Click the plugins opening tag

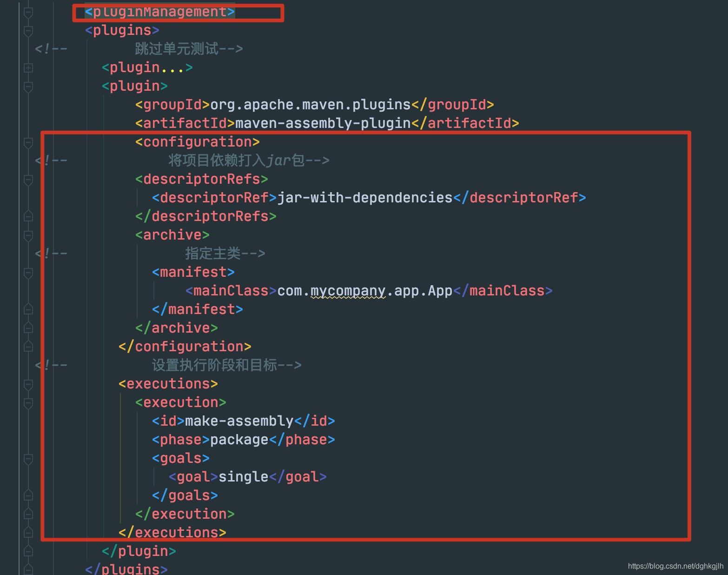tap(122, 31)
